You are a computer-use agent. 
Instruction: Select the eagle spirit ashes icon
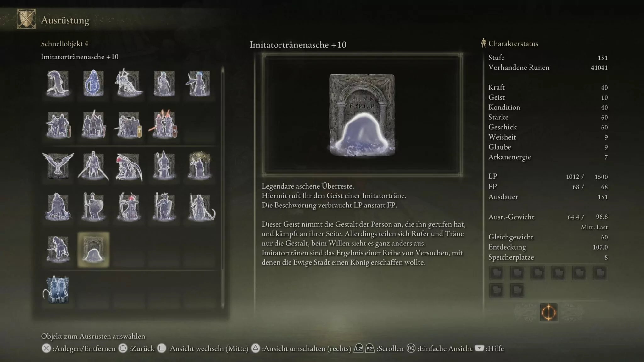point(58,166)
